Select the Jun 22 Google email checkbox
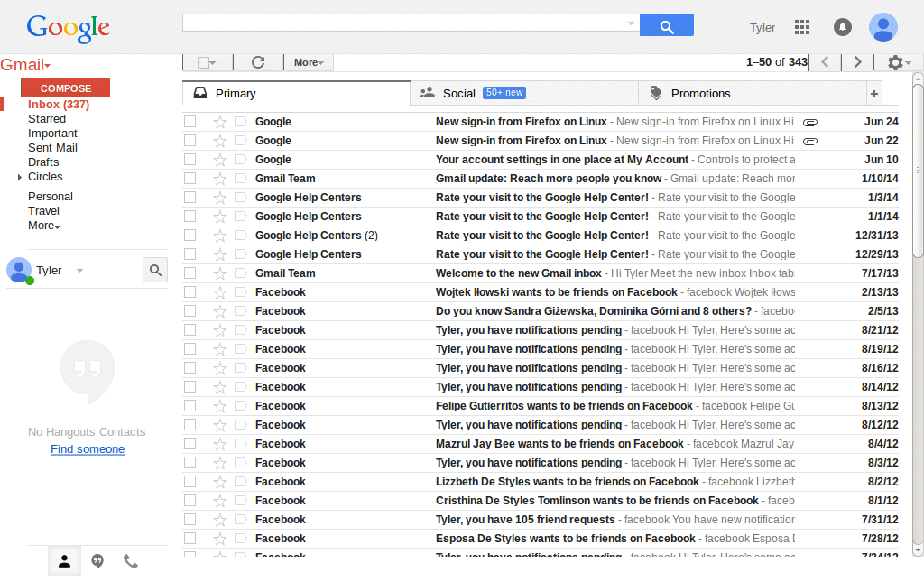The width and height of the screenshot is (924, 582). tap(189, 140)
